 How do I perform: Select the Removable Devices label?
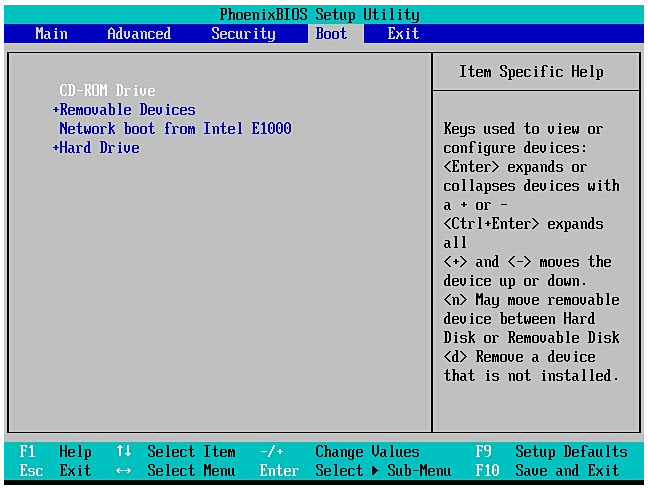pyautogui.click(x=127, y=110)
